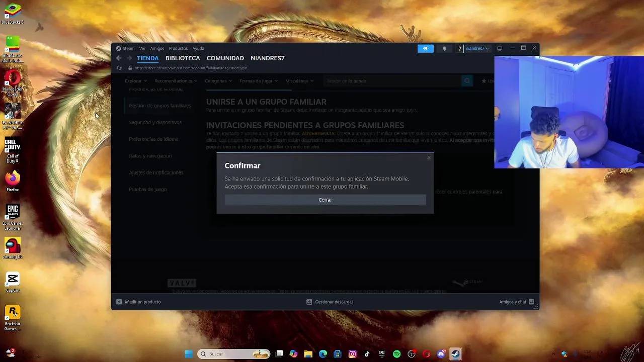Image resolution: width=644 pixels, height=362 pixels.
Task: Expand the Categorías dropdown
Action: (x=218, y=81)
